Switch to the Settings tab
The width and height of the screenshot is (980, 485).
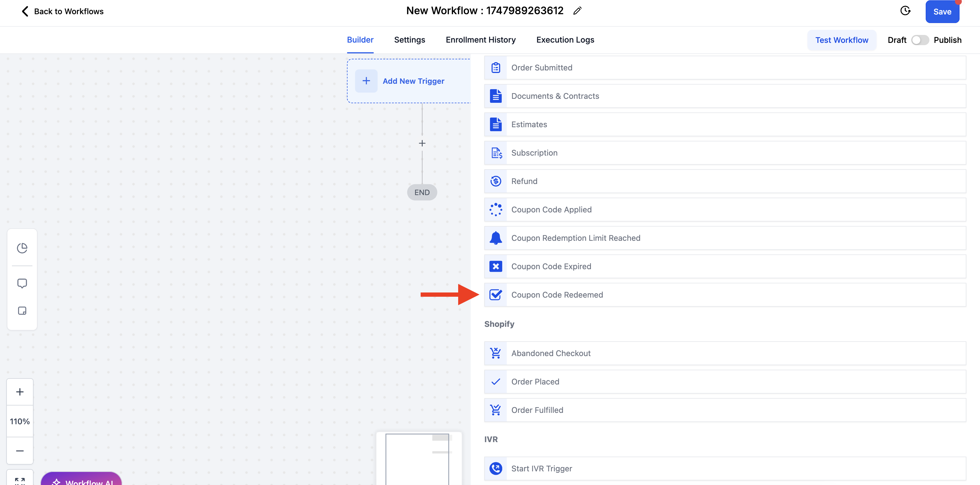[409, 40]
